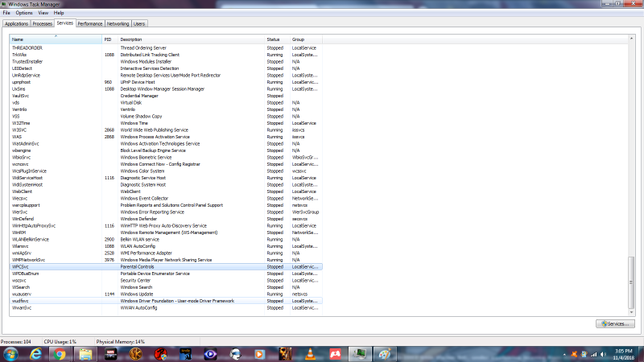Open the File menu
The image size is (644, 362).
[x=6, y=13]
